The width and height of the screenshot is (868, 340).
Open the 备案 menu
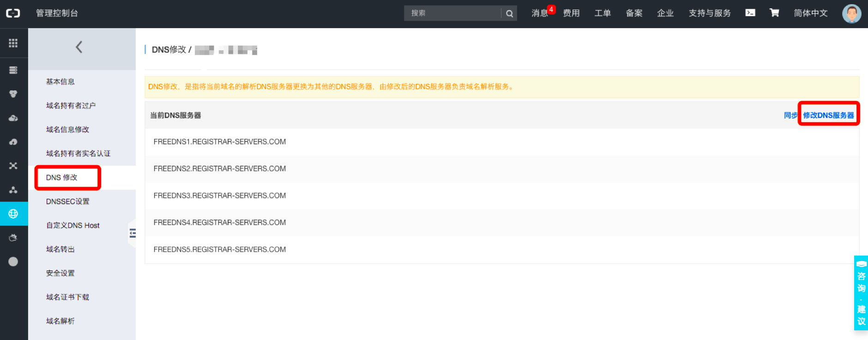[x=634, y=13]
